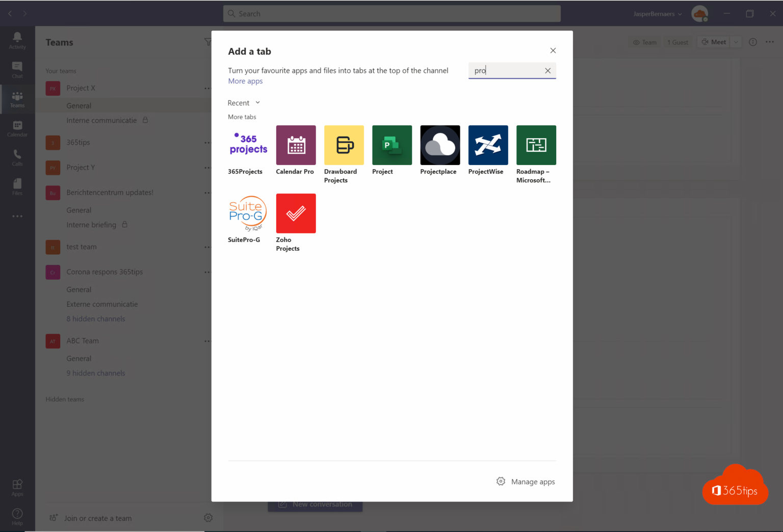Clear the pro search field with the X
783x532 pixels.
coord(547,70)
